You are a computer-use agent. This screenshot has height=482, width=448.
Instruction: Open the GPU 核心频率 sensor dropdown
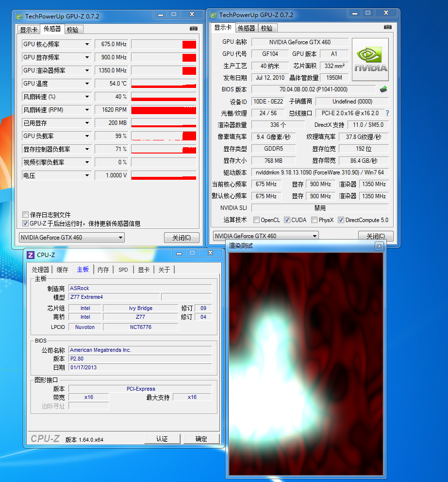[x=87, y=44]
